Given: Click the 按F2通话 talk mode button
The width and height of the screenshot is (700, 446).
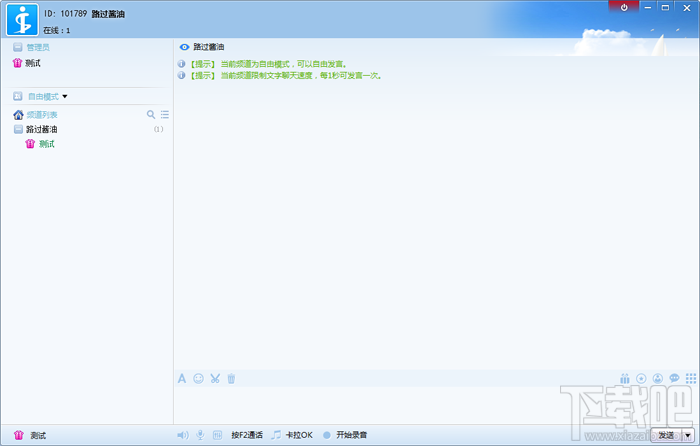Looking at the screenshot, I should point(247,435).
